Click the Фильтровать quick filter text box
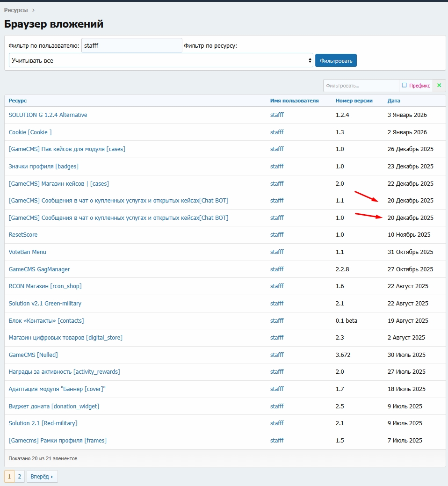This screenshot has width=448, height=486. click(x=360, y=86)
